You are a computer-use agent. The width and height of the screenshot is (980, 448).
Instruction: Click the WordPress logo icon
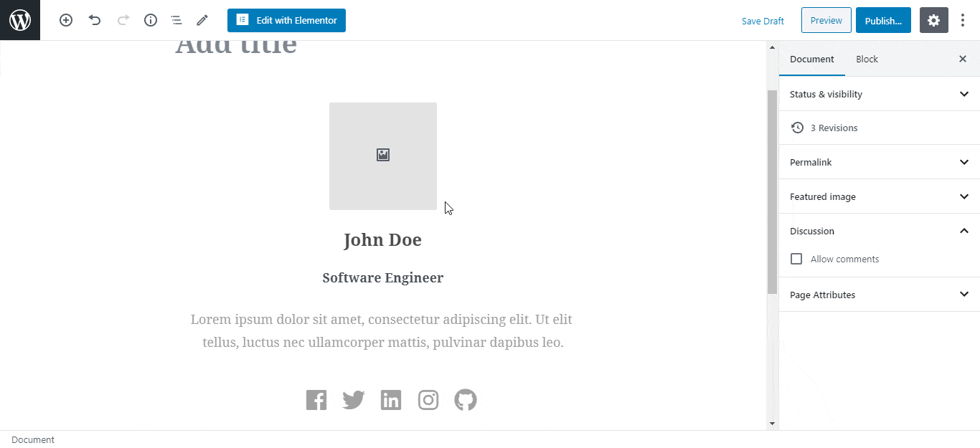point(20,20)
